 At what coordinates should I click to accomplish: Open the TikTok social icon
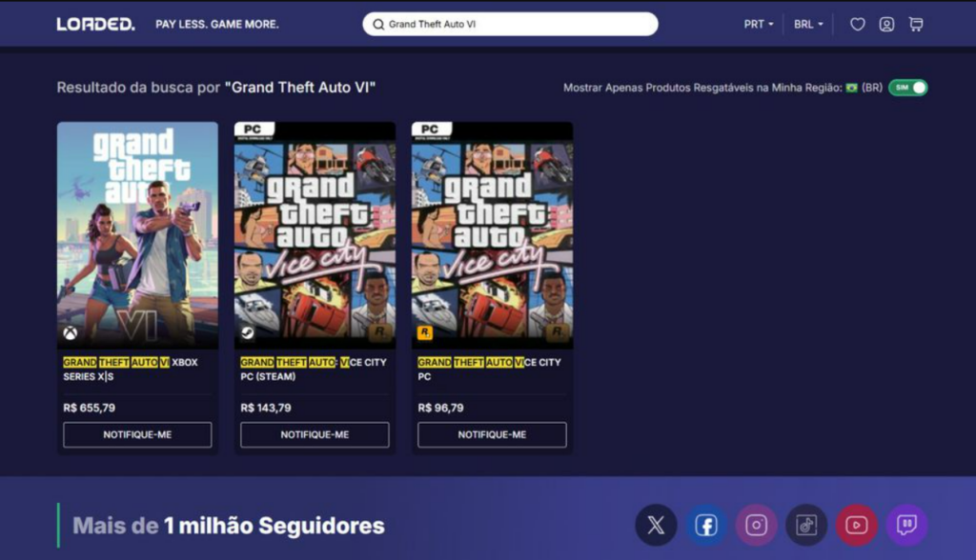(806, 525)
